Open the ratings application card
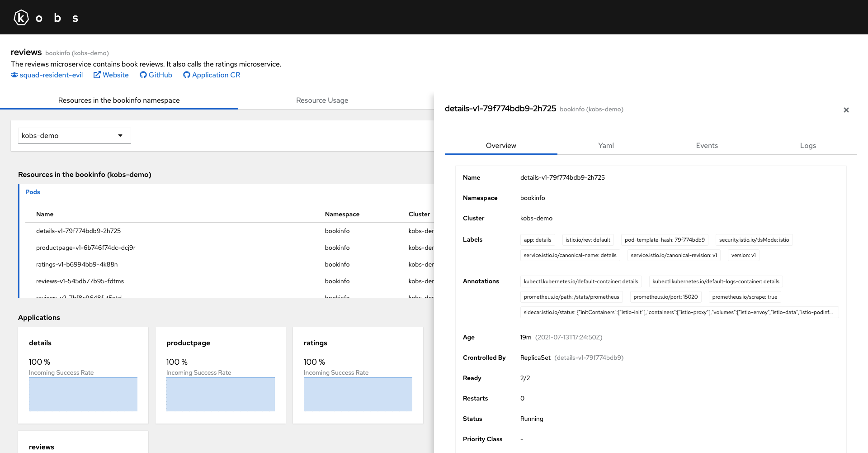Image resolution: width=868 pixels, height=453 pixels. (358, 375)
